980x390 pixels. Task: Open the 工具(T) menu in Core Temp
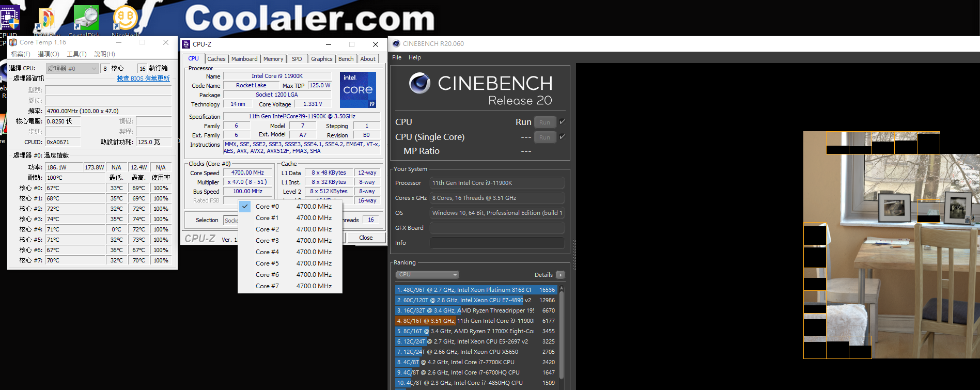[76, 54]
